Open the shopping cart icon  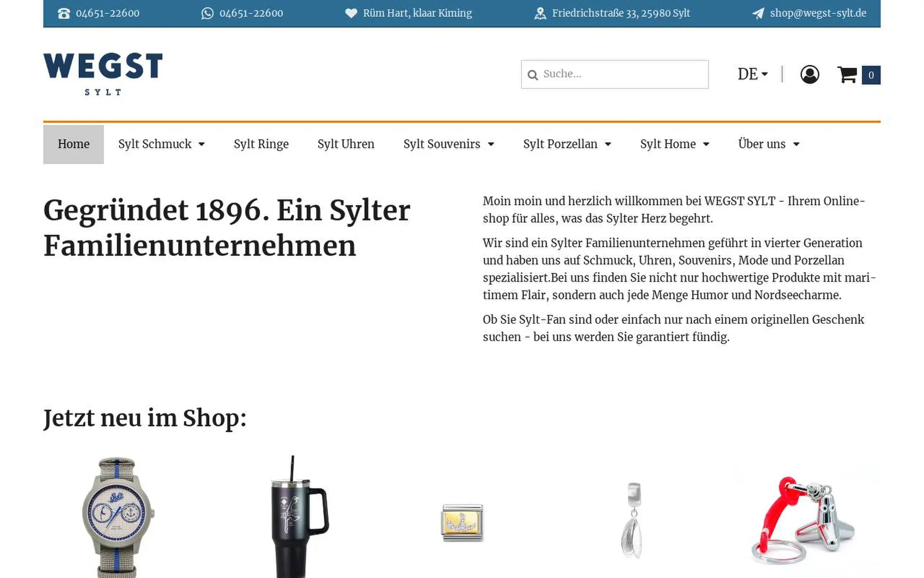pyautogui.click(x=847, y=74)
